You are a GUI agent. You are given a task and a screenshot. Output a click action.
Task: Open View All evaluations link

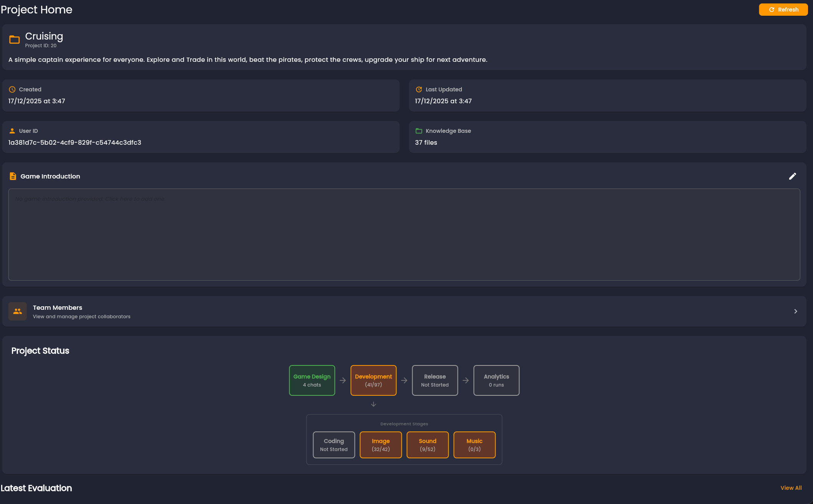coord(791,488)
